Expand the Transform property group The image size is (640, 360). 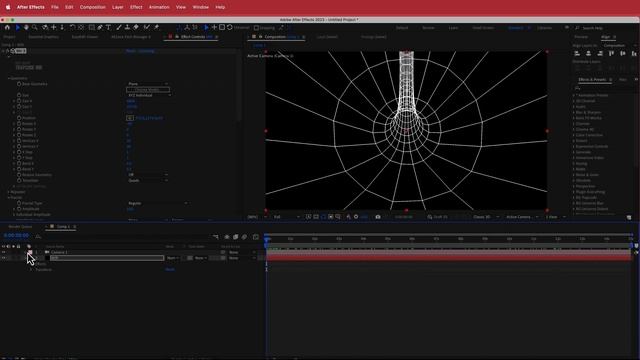point(31,270)
